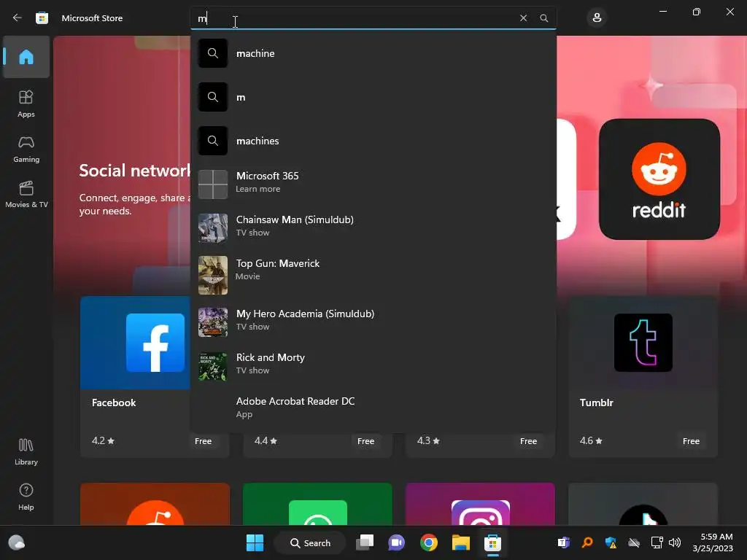Choose the Microsoft 365 suggestion
This screenshot has height=560, width=747.
pyautogui.click(x=373, y=184)
